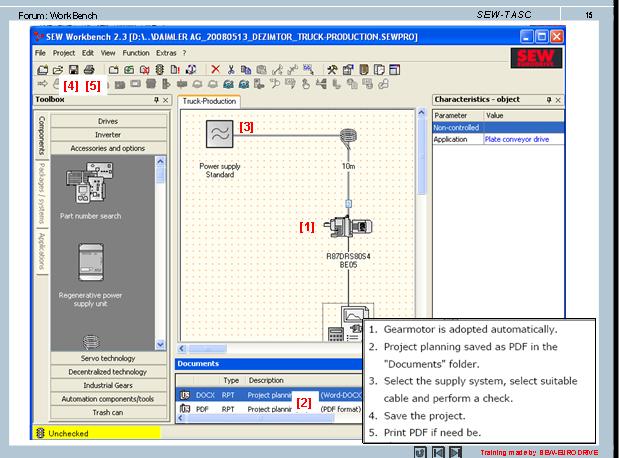
Task: Click the traffic light check icon
Action: click(x=159, y=70)
